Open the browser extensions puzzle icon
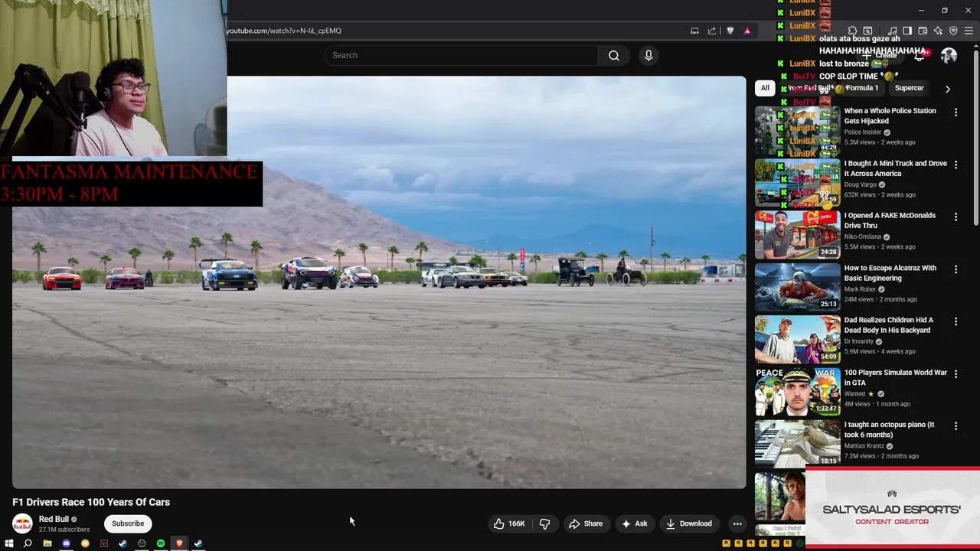The image size is (980, 551). coord(852,31)
